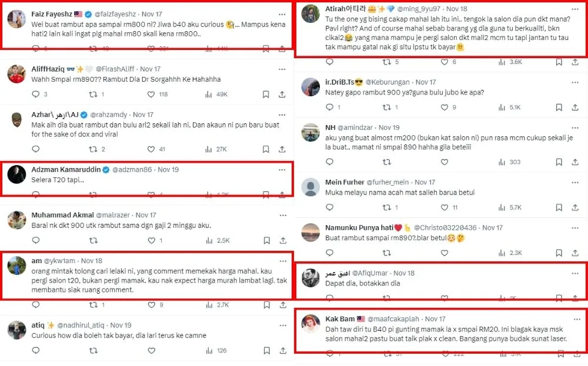Open the three-dot menu on NH's tweet
Screen dimensions: 588x366
pos(576,127)
